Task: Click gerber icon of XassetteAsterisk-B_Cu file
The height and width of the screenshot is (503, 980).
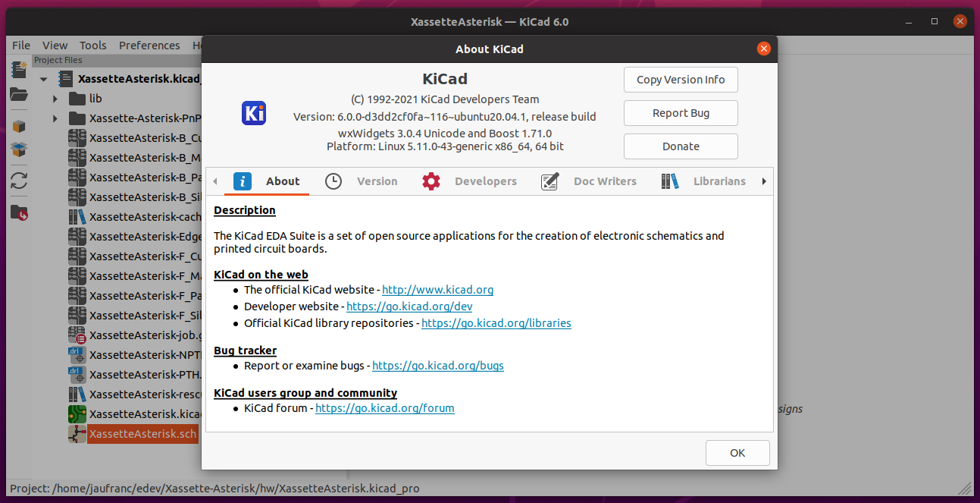Action: (77, 138)
